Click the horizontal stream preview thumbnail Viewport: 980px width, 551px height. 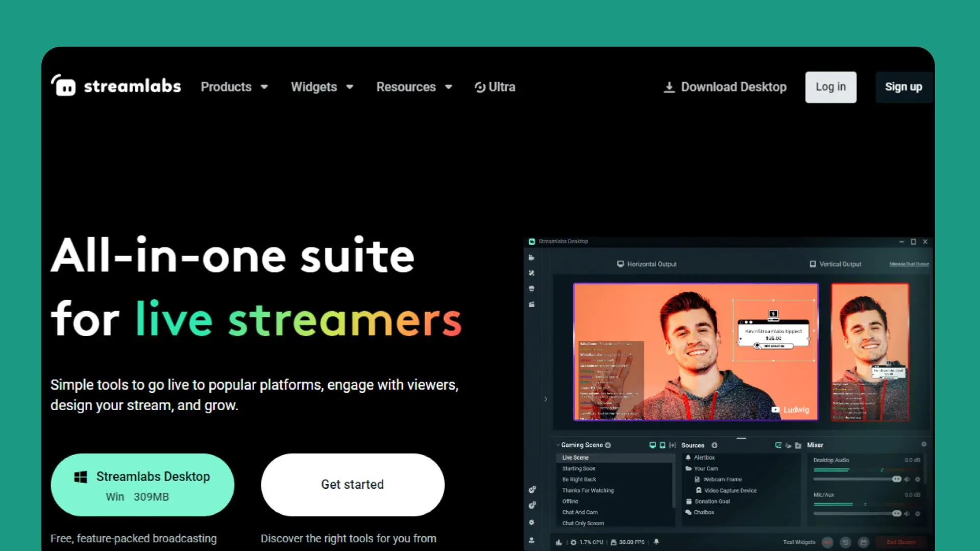pyautogui.click(x=695, y=352)
